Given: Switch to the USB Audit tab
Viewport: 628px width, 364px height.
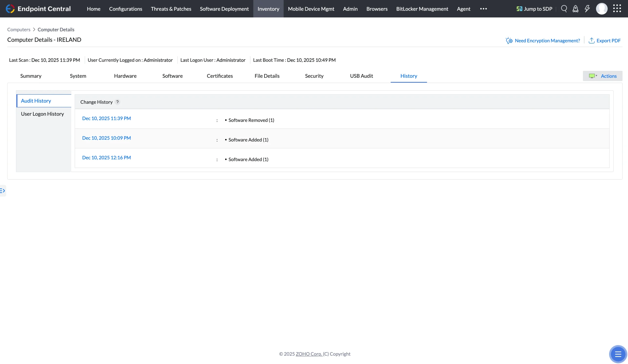Looking at the screenshot, I should point(361,76).
